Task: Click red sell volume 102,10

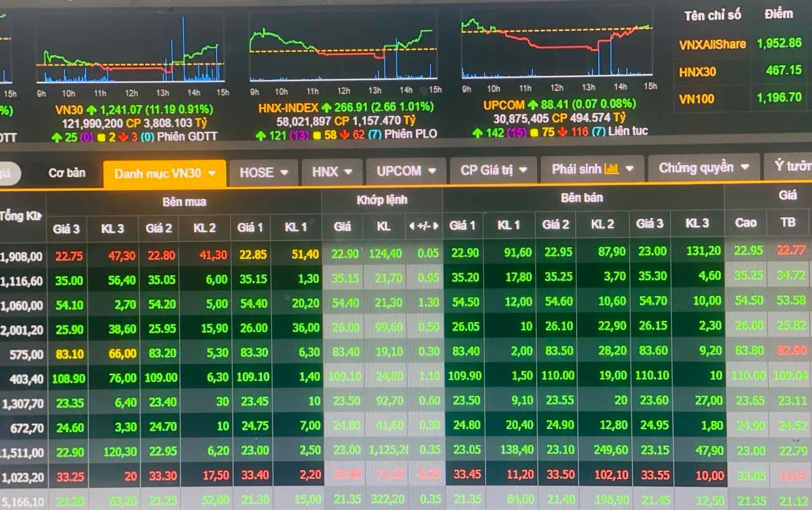Action: coord(612,475)
